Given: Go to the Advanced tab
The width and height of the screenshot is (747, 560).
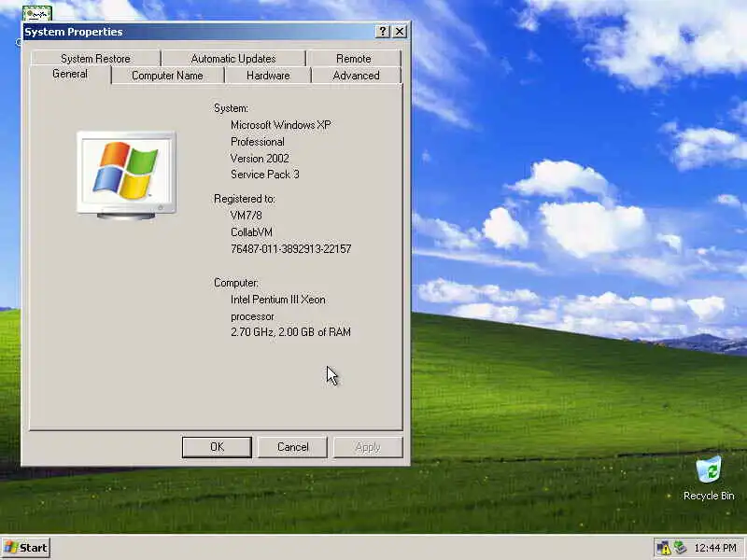Looking at the screenshot, I should [356, 76].
